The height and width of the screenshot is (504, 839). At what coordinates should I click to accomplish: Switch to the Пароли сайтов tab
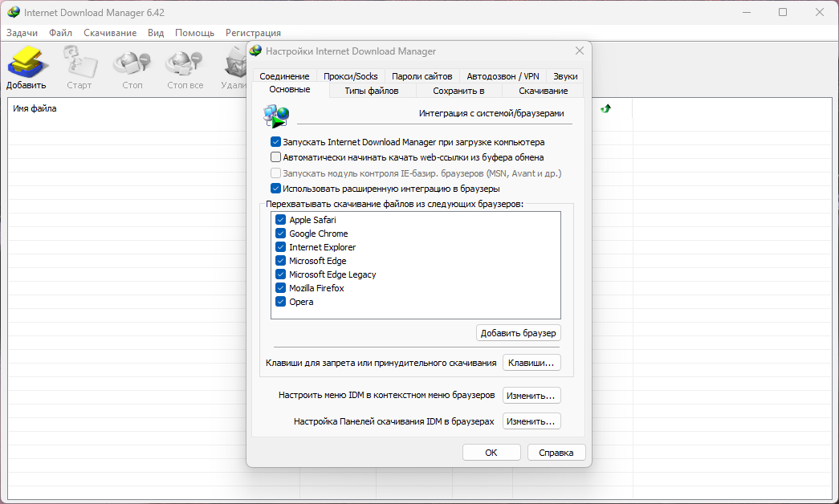pos(422,76)
